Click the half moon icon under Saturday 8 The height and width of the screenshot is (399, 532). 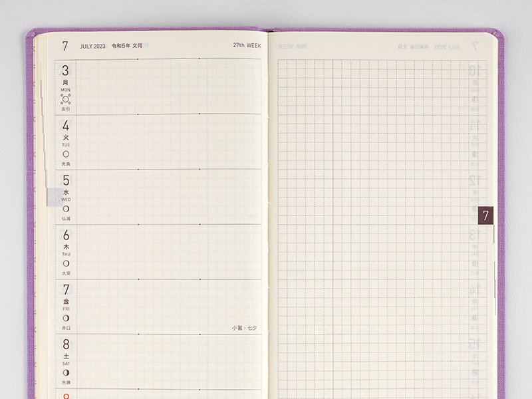(66, 372)
